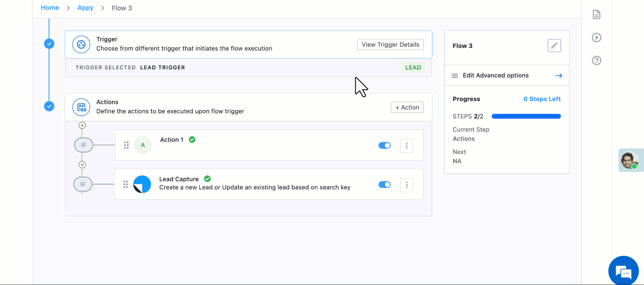The image size is (644, 285).
Task: Click the pencil edit icon beside Flow 3
Action: [554, 46]
